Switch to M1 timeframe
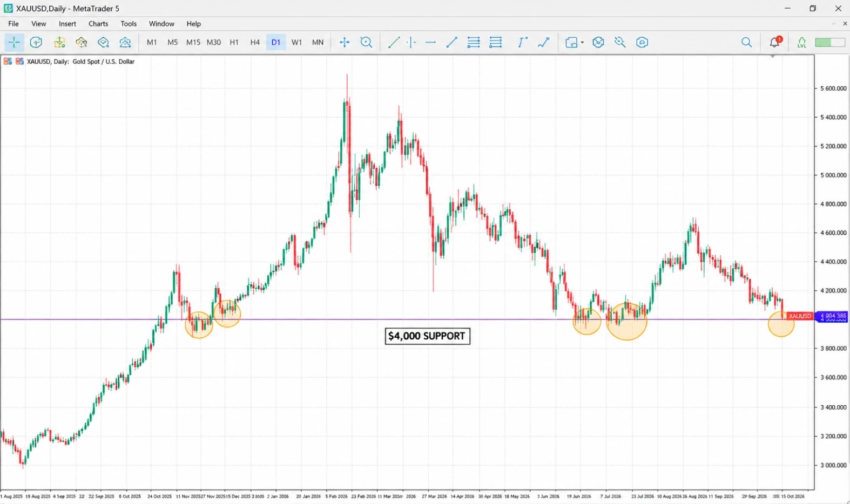This screenshot has height=504, width=850. pyautogui.click(x=152, y=42)
